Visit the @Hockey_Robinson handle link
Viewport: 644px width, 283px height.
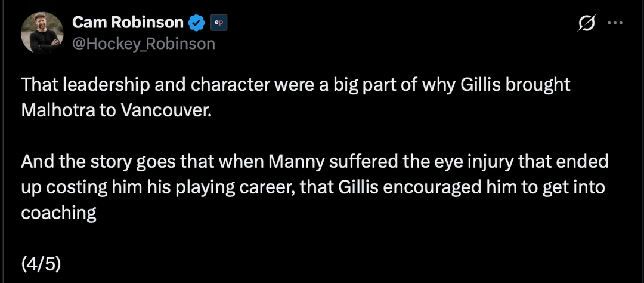tap(143, 44)
